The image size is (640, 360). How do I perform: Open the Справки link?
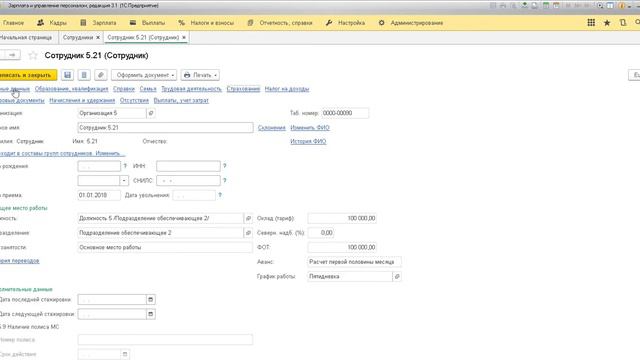[x=124, y=89]
